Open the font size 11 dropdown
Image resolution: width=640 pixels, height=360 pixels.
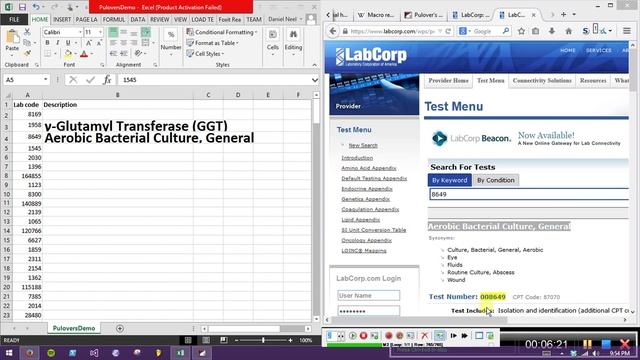point(100,32)
